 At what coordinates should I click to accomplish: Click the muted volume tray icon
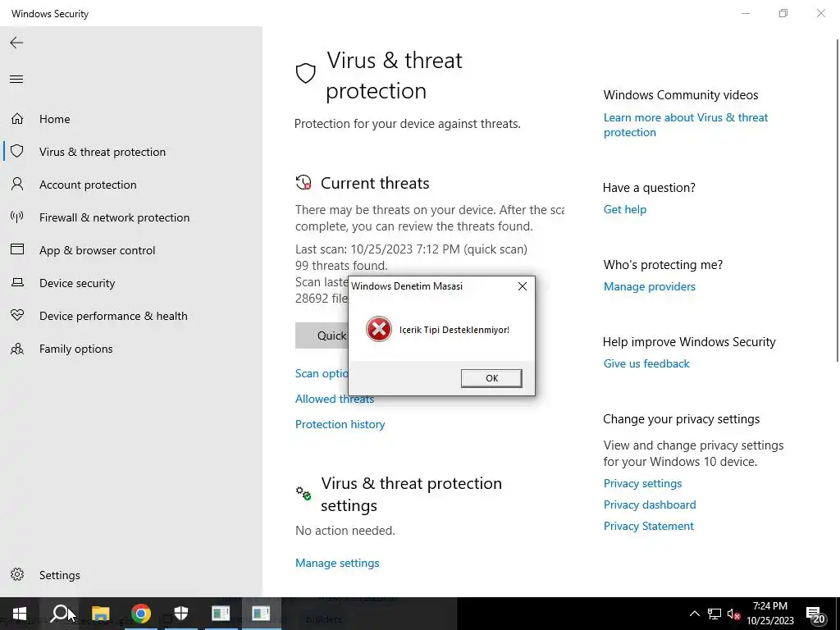(733, 614)
